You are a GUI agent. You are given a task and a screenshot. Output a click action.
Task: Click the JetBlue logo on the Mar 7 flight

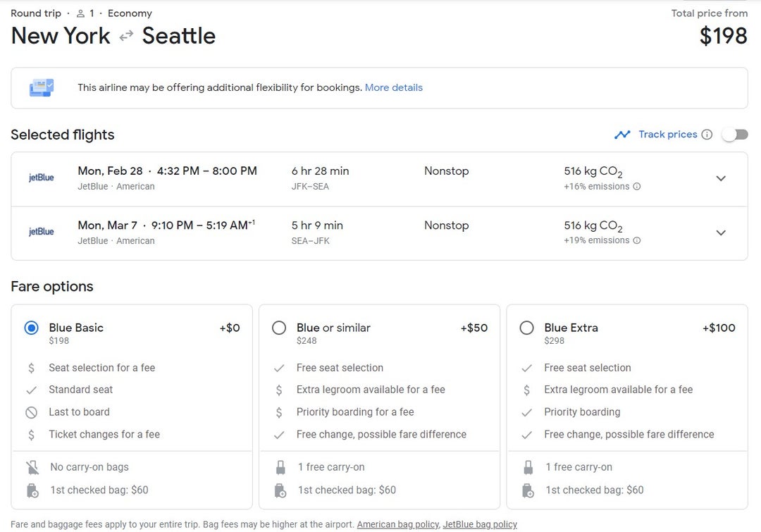point(40,233)
